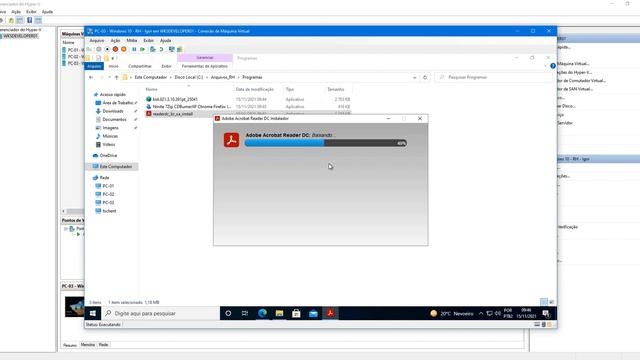Expand the checkpoint tree node in Hyper-V
The height and width of the screenshot is (360, 640).
pyautogui.click(x=66, y=229)
